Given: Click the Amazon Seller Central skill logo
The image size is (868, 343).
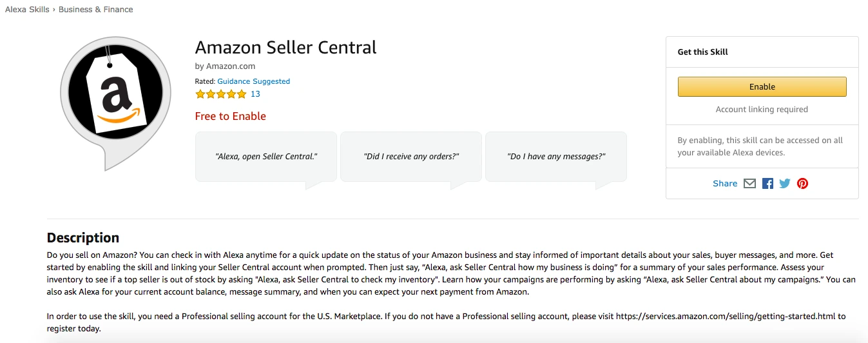Looking at the screenshot, I should (116, 102).
